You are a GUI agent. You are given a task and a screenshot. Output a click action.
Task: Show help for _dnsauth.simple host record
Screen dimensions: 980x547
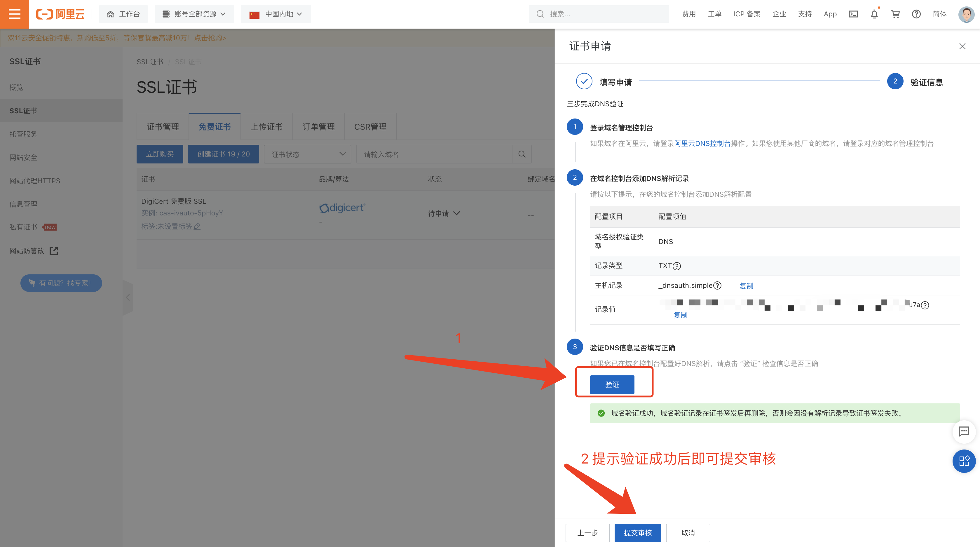[717, 285]
